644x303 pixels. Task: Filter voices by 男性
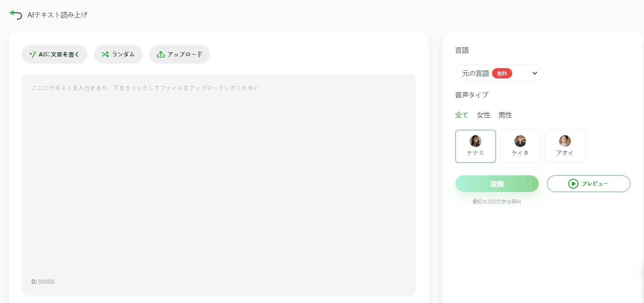click(x=505, y=115)
